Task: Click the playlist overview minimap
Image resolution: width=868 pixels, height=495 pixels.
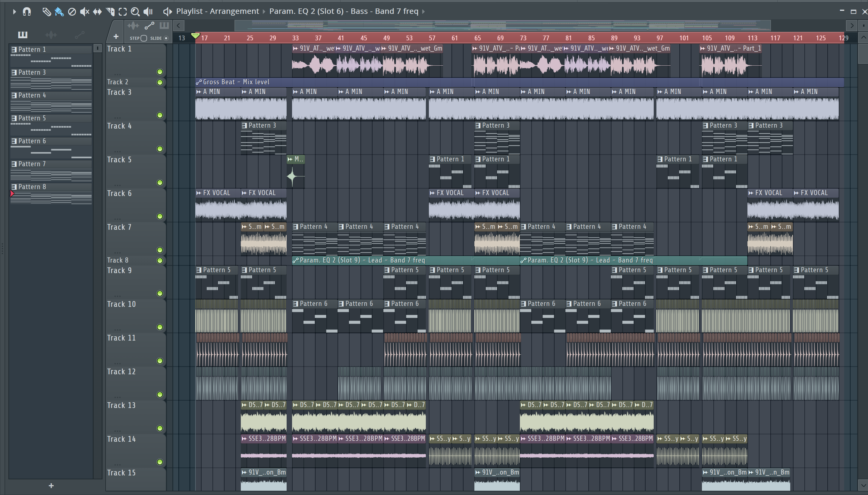Action: coord(502,26)
